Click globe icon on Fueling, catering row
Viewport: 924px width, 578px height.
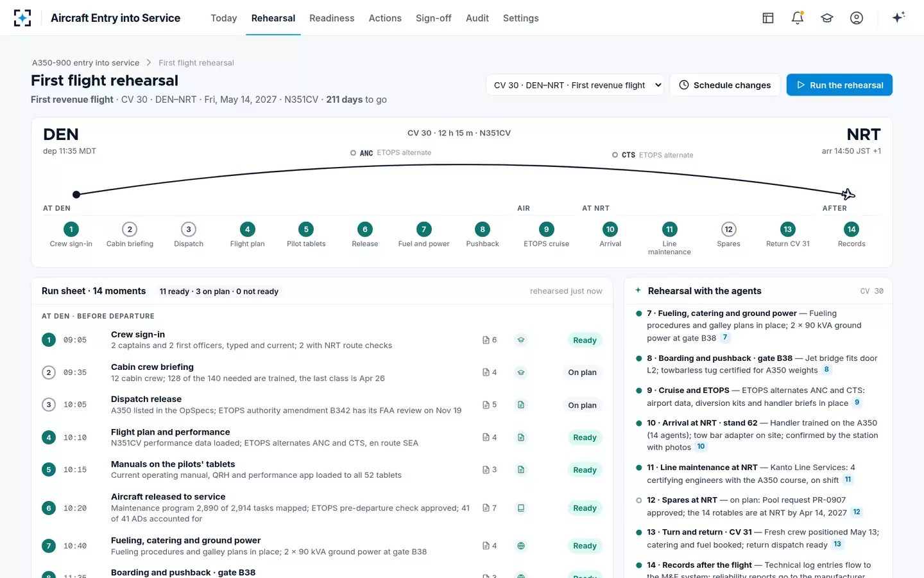click(x=521, y=546)
